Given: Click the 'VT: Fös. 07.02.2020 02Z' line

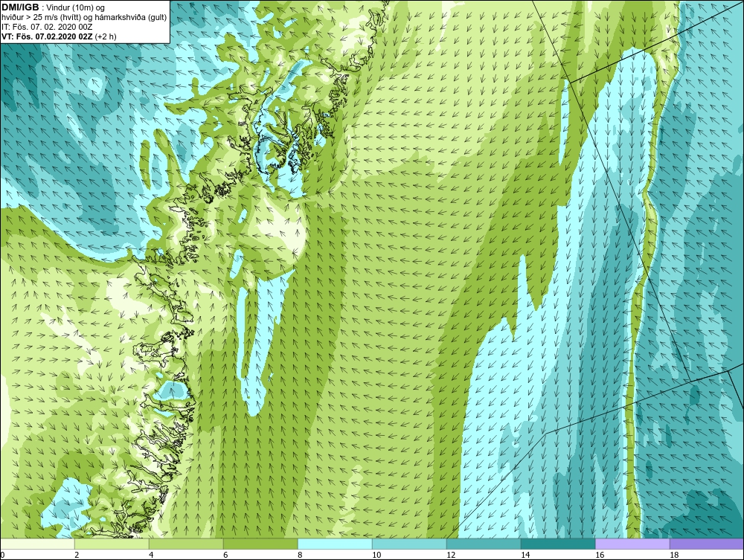Looking at the screenshot, I should (x=48, y=36).
